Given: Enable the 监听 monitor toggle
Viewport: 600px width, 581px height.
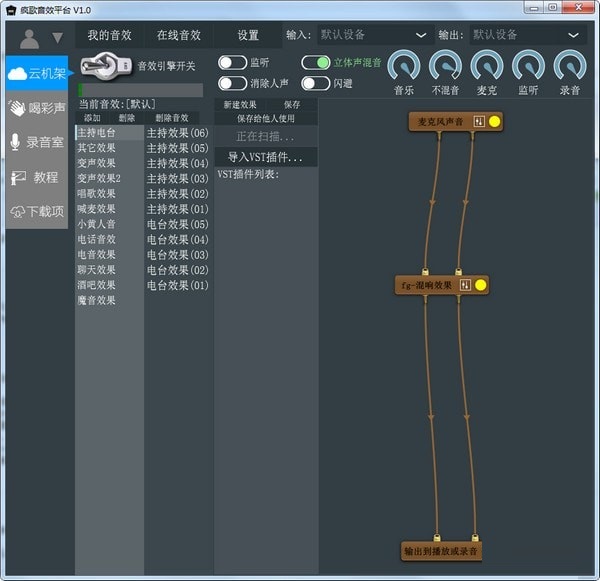Looking at the screenshot, I should [232, 63].
